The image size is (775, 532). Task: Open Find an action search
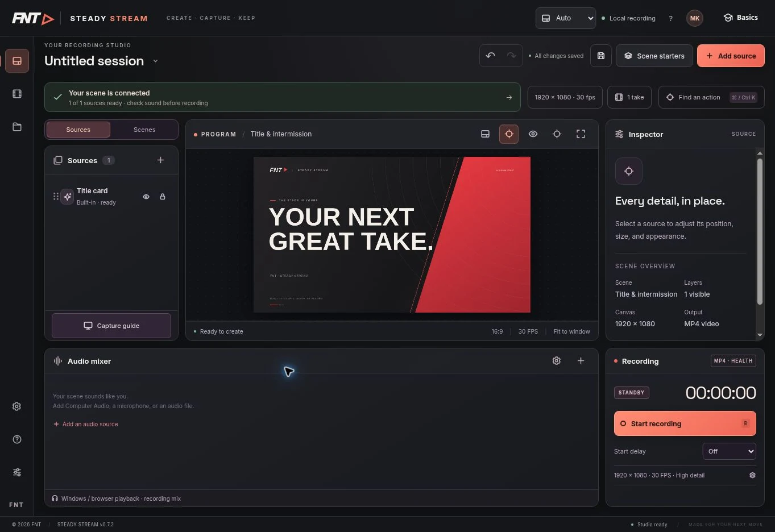pyautogui.click(x=711, y=97)
